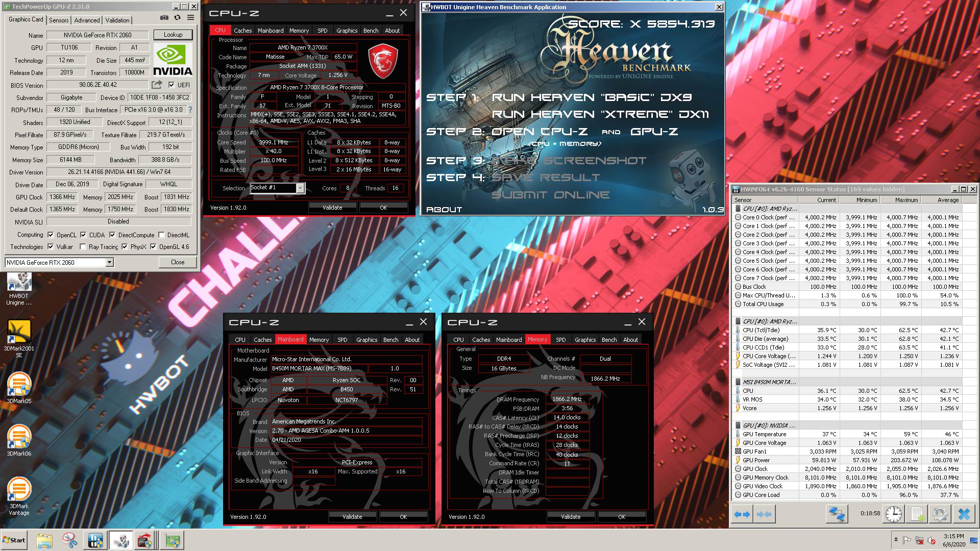Toggle the PhysX checkbox
Viewport: 980px width, 551px height.
tap(124, 247)
